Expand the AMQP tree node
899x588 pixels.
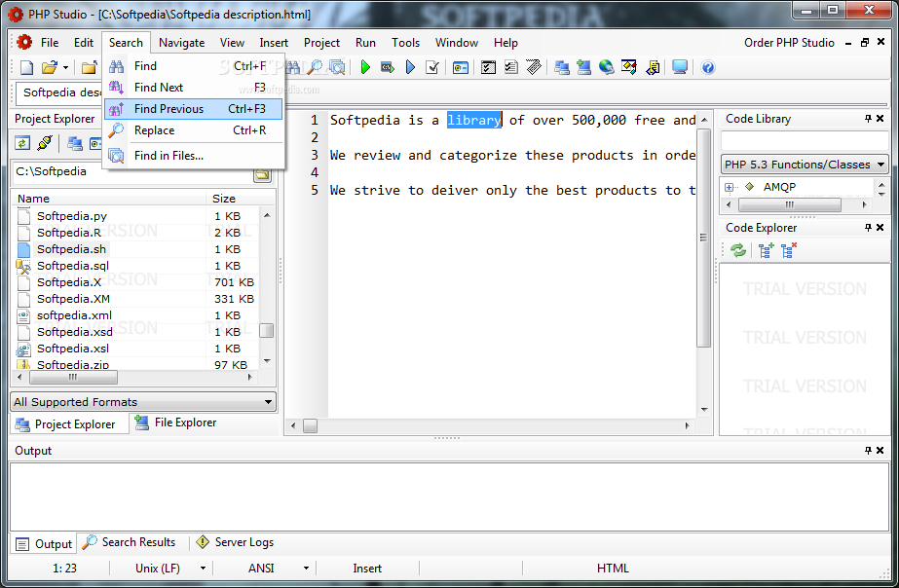coord(730,188)
